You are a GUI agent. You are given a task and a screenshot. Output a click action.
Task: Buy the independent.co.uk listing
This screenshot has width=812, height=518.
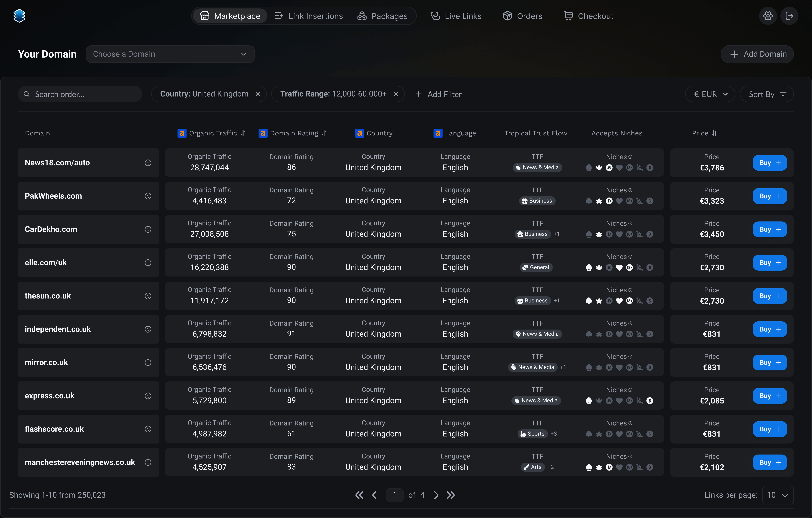pyautogui.click(x=770, y=329)
